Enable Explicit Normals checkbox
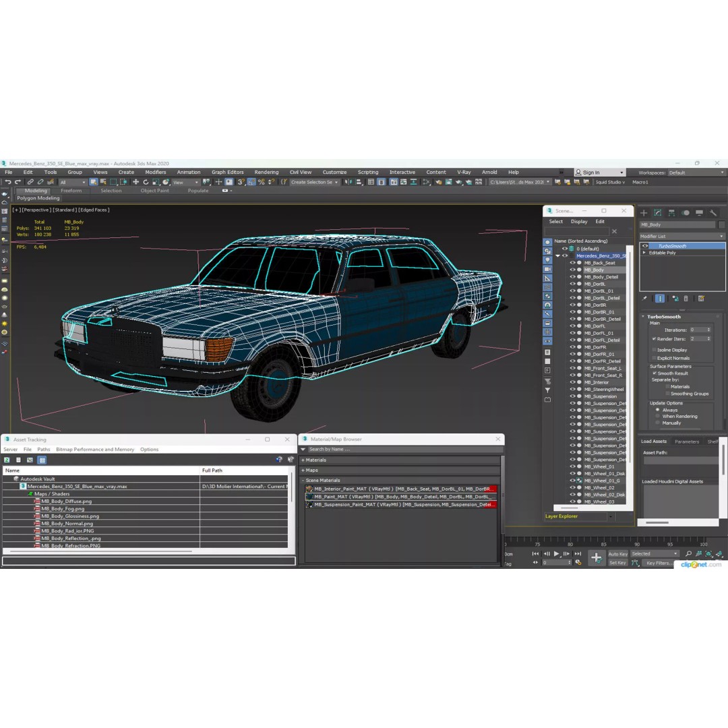Viewport: 728px width, 728px height. (654, 358)
